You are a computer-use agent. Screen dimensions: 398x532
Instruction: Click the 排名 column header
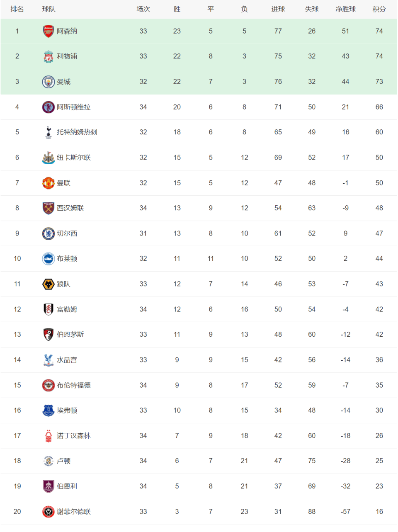point(17,9)
